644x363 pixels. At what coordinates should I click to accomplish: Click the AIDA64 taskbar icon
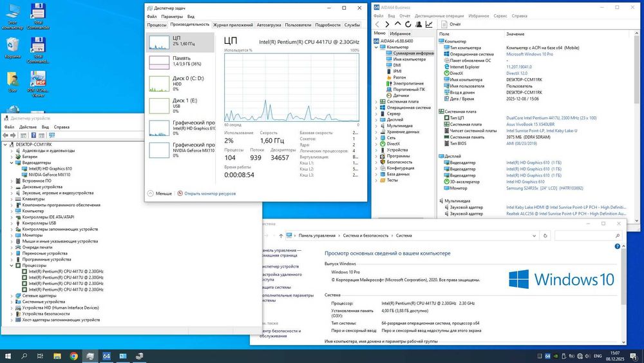point(106,356)
